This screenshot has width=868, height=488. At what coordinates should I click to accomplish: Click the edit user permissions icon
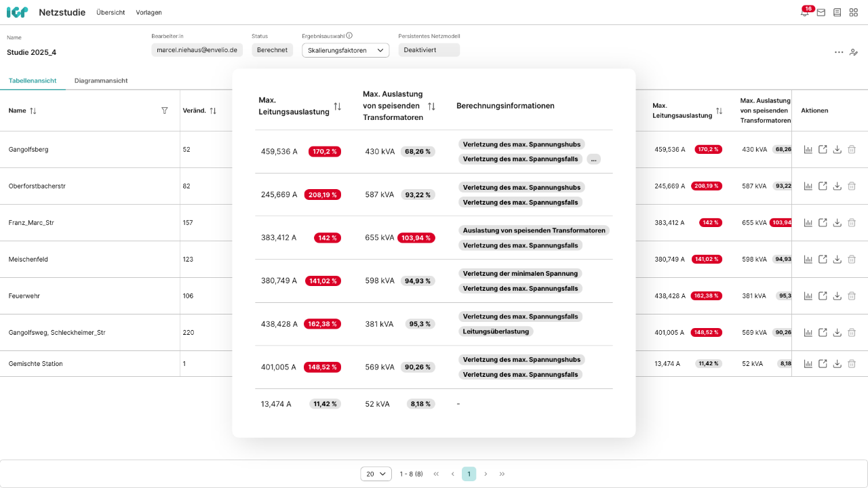854,52
